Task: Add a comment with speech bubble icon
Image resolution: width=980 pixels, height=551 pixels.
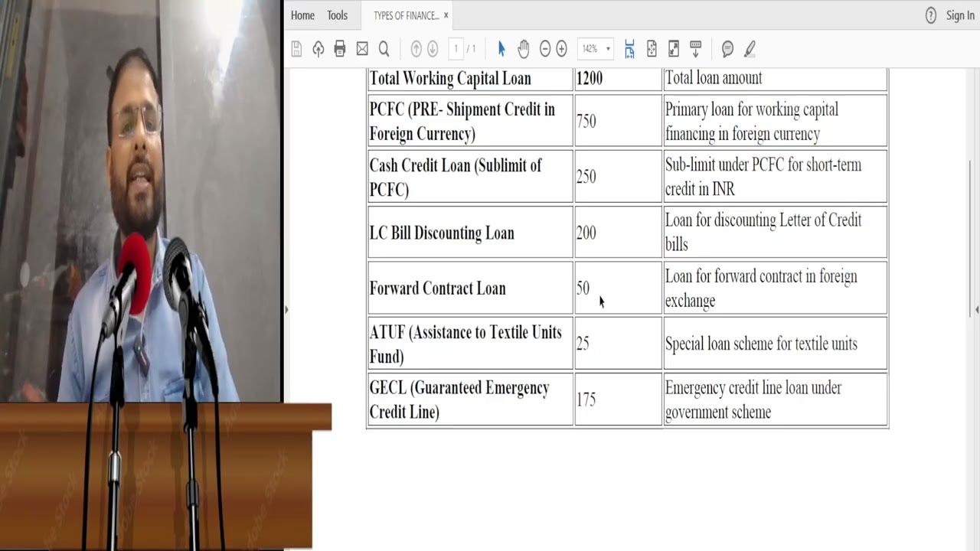Action: (727, 49)
